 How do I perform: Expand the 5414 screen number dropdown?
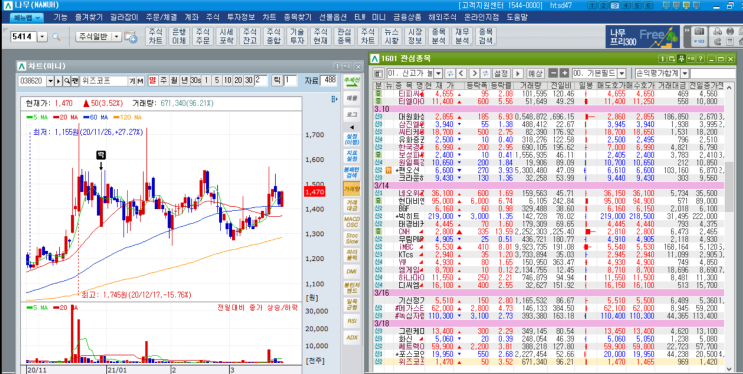42,37
